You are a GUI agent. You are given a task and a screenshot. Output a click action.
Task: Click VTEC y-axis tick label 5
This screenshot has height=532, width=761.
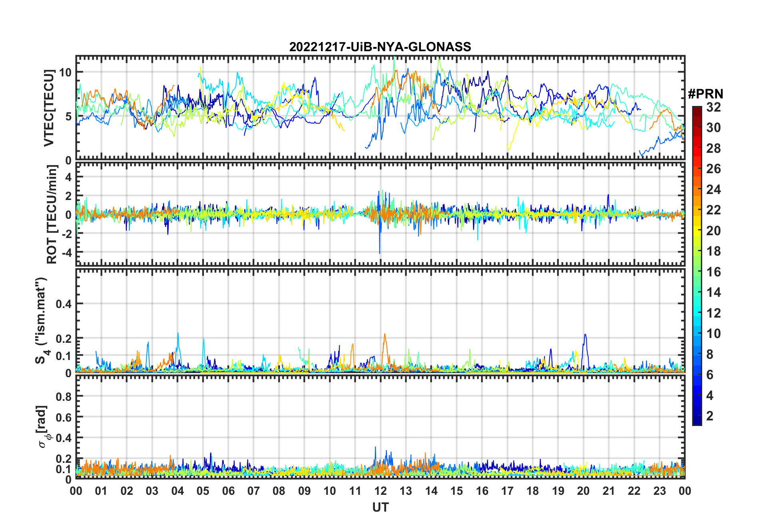pos(68,116)
